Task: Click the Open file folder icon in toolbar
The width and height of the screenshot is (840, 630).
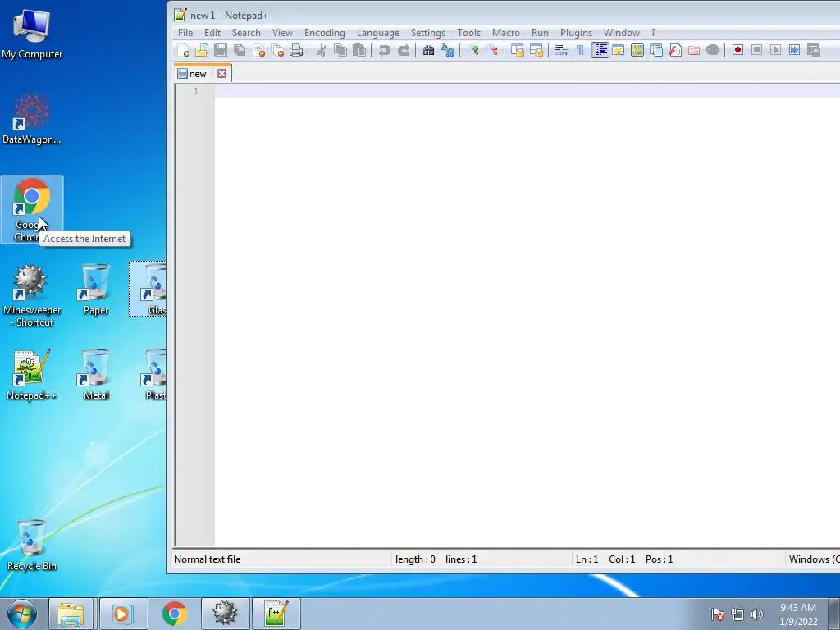Action: (202, 50)
